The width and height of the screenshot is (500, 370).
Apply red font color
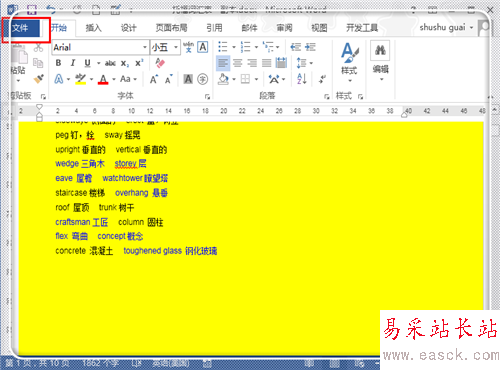pyautogui.click(x=103, y=79)
